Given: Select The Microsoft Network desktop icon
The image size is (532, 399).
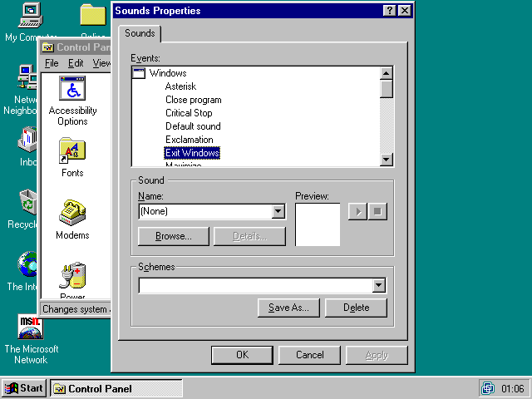Looking at the screenshot, I should tap(30, 327).
